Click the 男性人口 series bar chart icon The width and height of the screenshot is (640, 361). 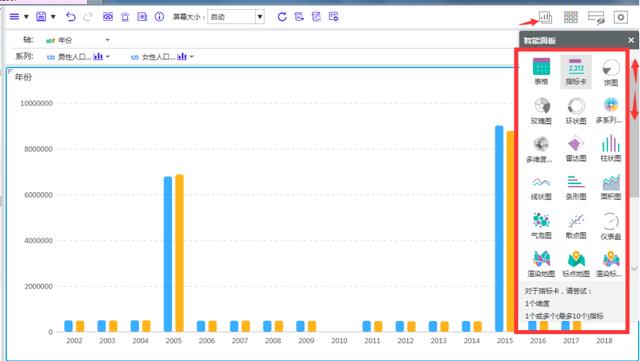tap(98, 56)
